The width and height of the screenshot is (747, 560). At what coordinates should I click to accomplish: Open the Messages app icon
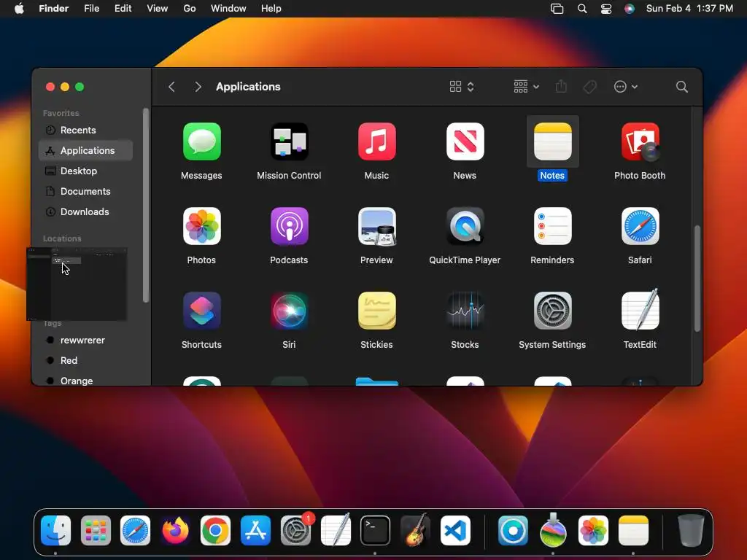tap(201, 141)
